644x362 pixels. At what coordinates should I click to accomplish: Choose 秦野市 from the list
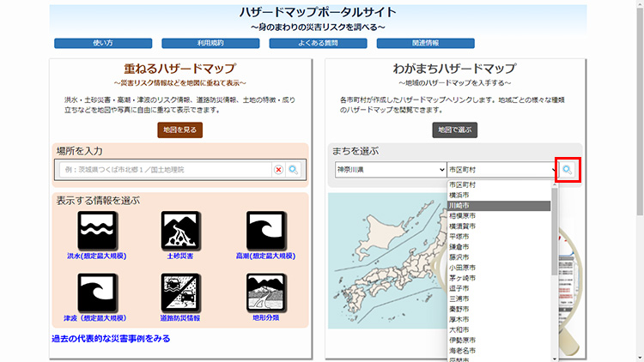[x=499, y=309]
